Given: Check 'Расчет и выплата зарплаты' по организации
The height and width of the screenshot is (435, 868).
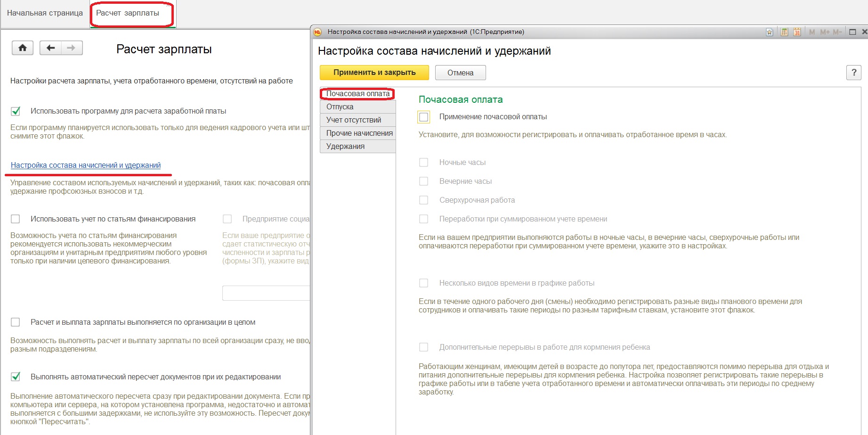Looking at the screenshot, I should [x=16, y=322].
